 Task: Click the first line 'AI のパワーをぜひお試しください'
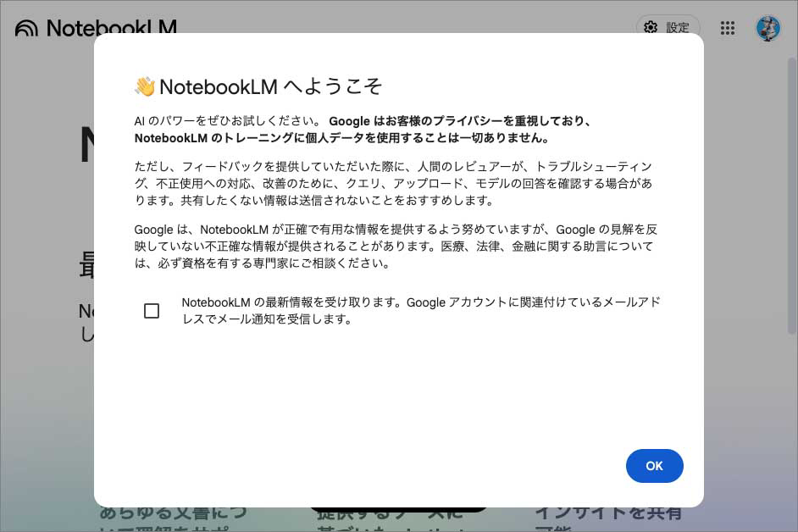pyautogui.click(x=227, y=122)
